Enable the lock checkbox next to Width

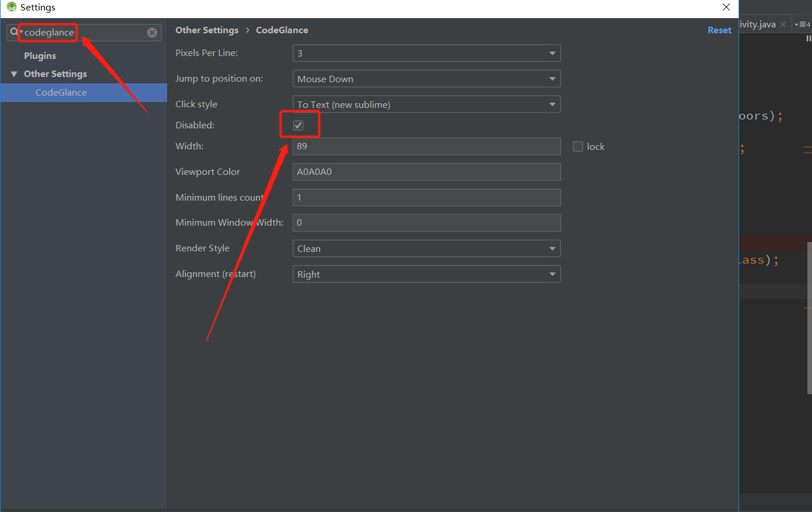pyautogui.click(x=578, y=146)
